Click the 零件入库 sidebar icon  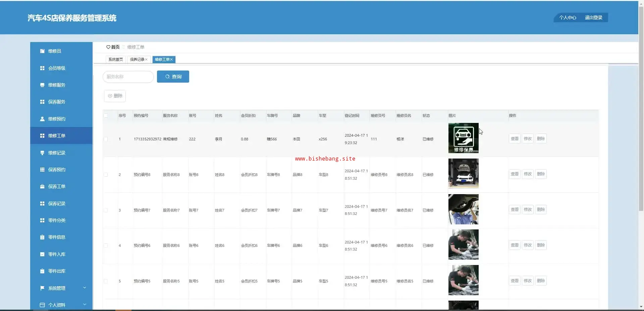pos(42,254)
